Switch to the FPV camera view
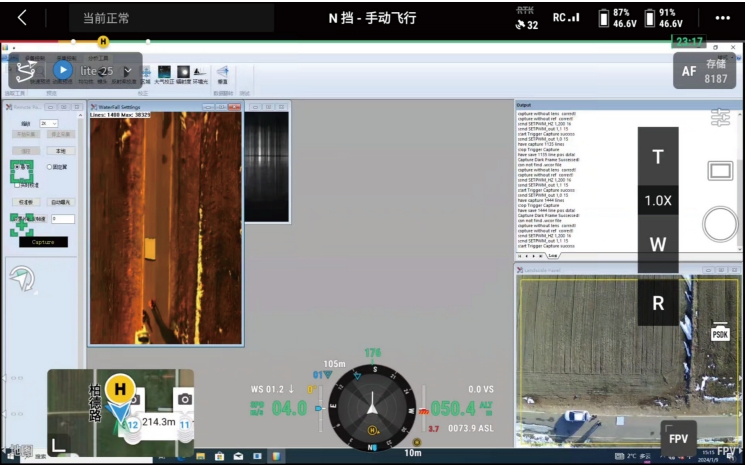The image size is (747, 465). tap(677, 438)
